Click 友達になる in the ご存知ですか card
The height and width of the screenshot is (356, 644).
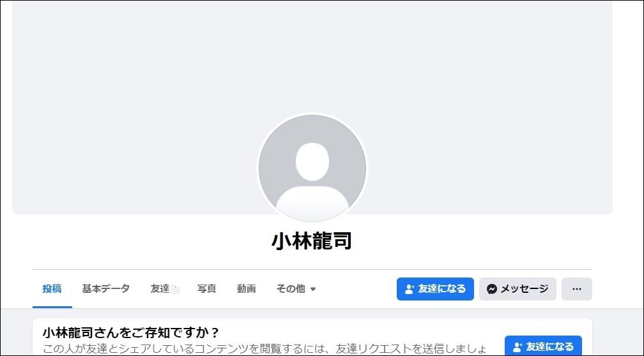pyautogui.click(x=543, y=346)
